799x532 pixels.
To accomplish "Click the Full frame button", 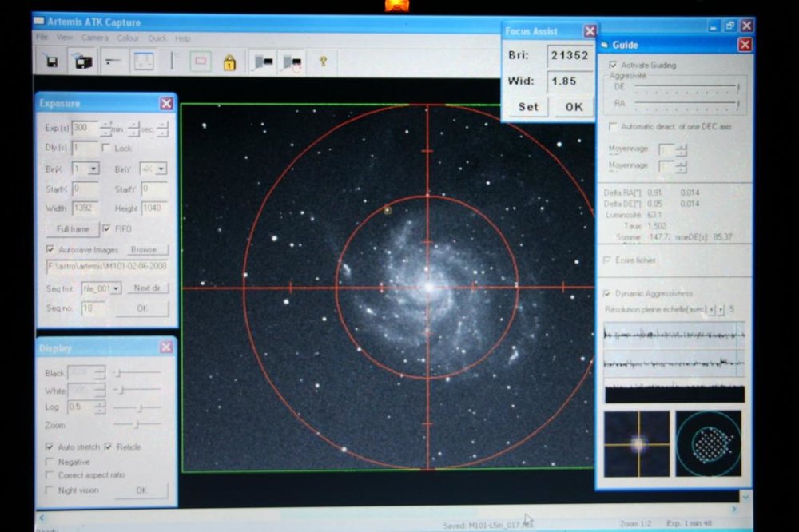I will 73,229.
